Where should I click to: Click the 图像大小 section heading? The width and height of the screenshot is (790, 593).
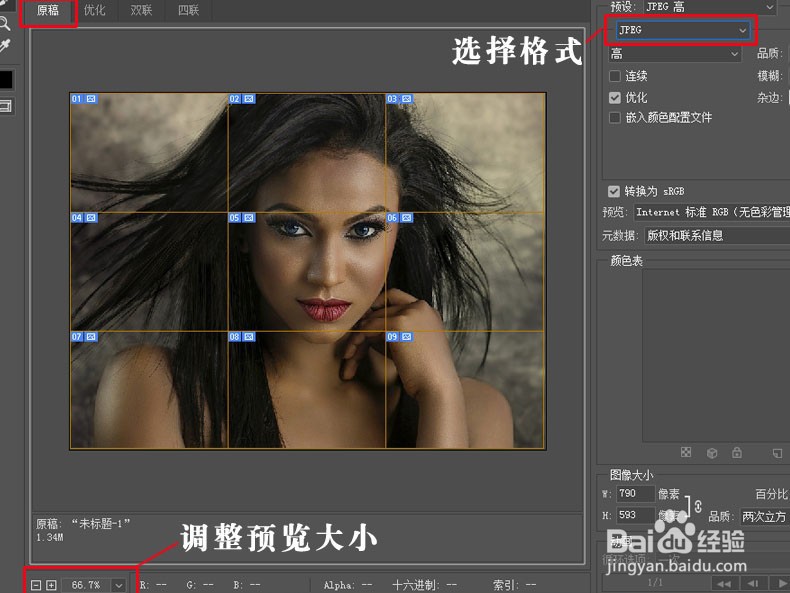(x=631, y=475)
